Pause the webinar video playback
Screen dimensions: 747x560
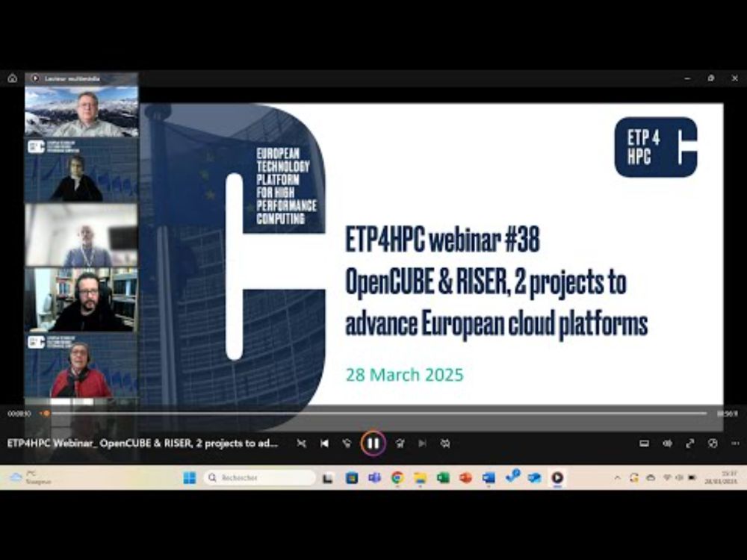[373, 444]
